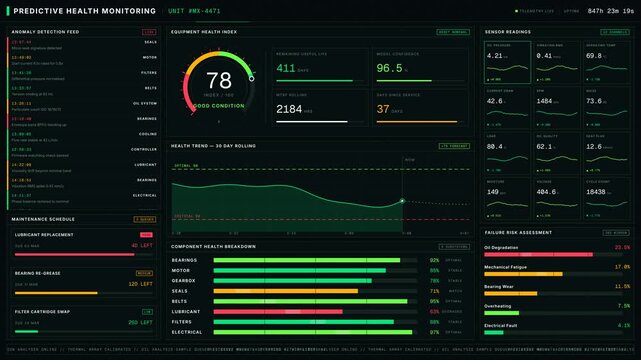Click the red badge in Anomaly Detection Feed header
The height and width of the screenshot is (360, 641).
[x=149, y=32]
